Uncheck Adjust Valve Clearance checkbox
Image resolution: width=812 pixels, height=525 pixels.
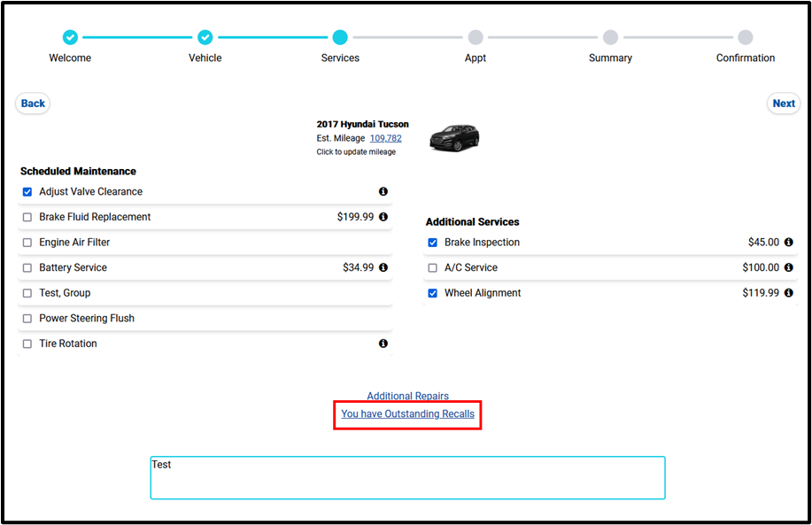pos(27,192)
